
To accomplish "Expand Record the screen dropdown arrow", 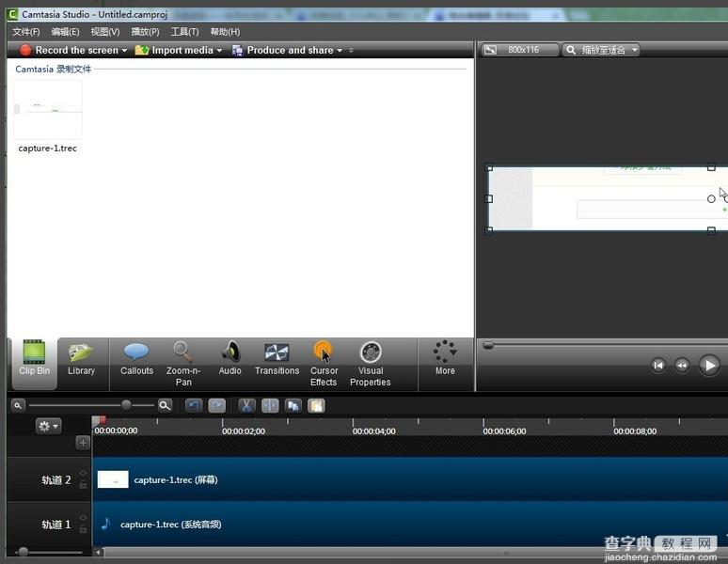I will (x=124, y=51).
